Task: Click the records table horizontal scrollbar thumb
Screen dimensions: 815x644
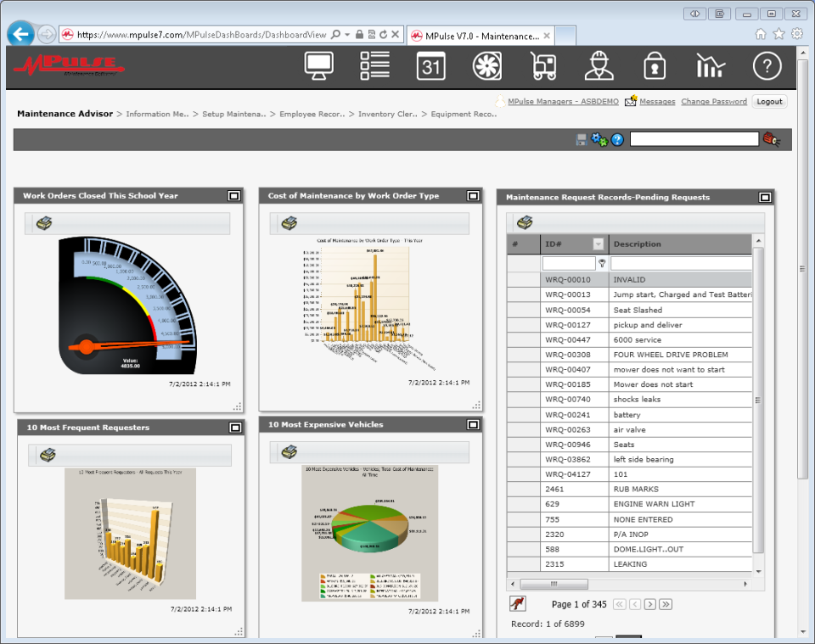Action: pyautogui.click(x=554, y=584)
